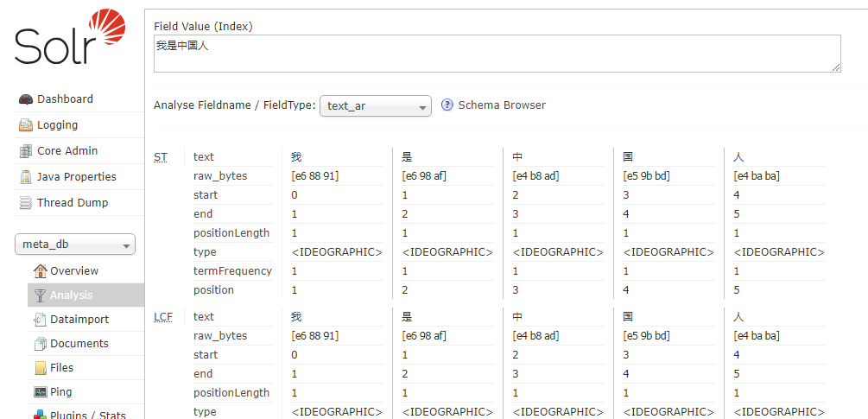The width and height of the screenshot is (868, 419).
Task: Open Plugins / Stats section
Action: click(88, 415)
